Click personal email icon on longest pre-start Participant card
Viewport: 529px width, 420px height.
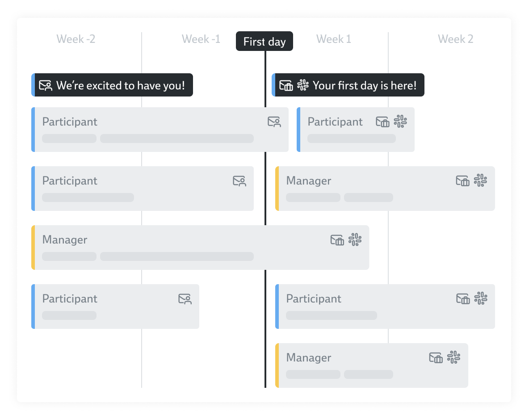click(x=274, y=122)
